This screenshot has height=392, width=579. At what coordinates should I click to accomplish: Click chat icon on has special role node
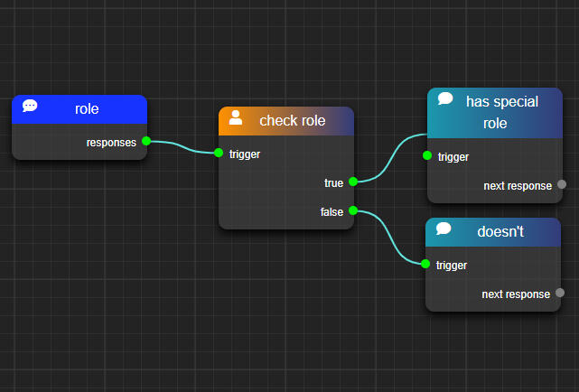445,99
